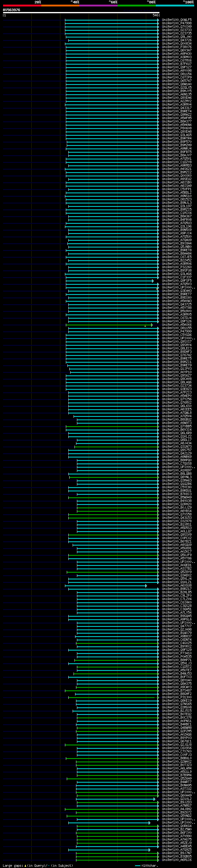Click the UniRef100_B9RET4 entry
197x868 pixels.
click(x=177, y=111)
